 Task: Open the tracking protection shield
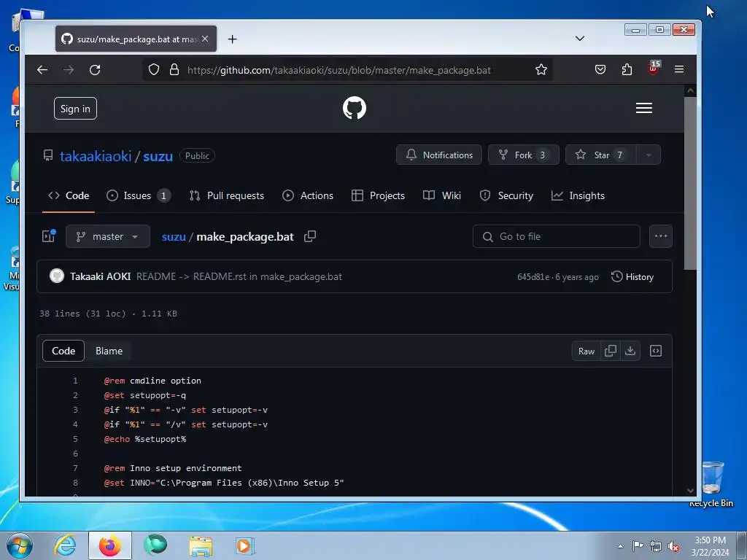(153, 70)
